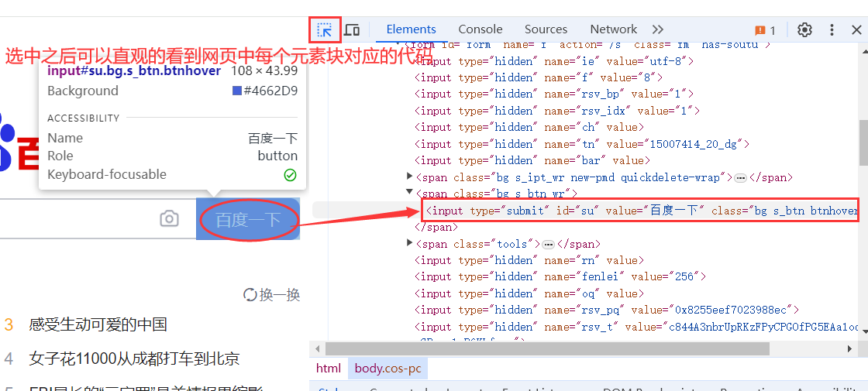Select hidden input name="rsv_bp" line
868x391 pixels.
554,94
